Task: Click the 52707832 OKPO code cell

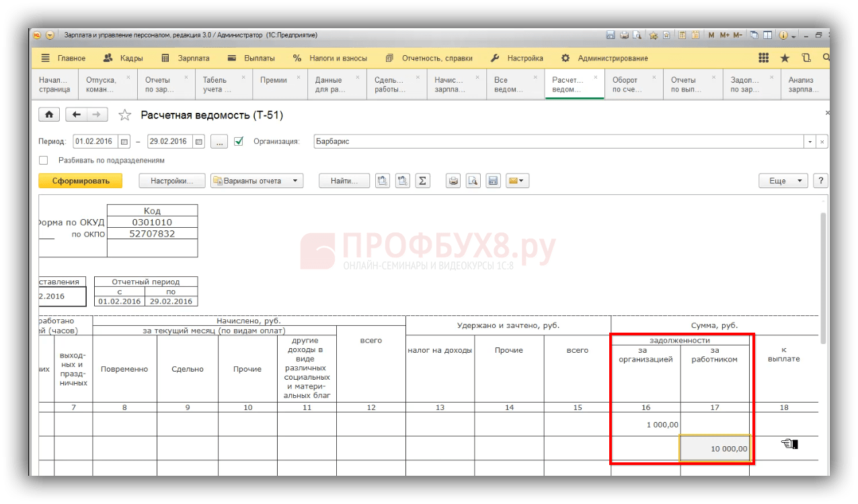Action: (x=152, y=234)
